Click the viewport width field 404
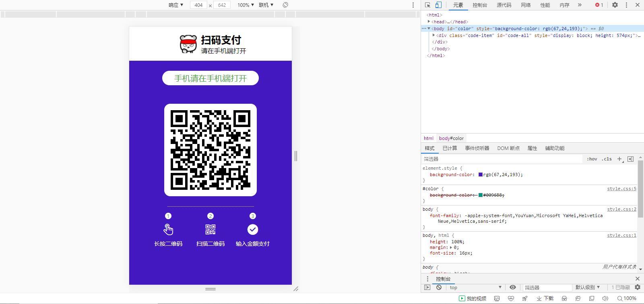The width and height of the screenshot is (644, 304). (198, 5)
